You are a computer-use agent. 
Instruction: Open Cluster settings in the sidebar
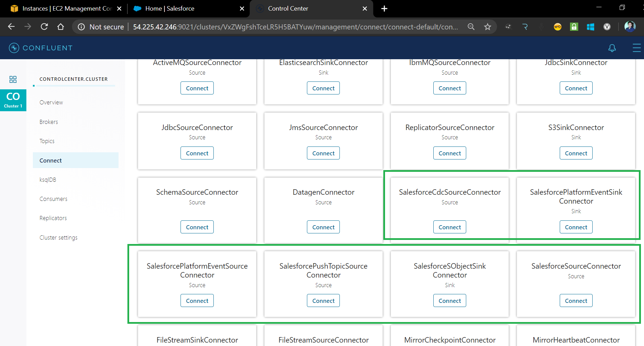coord(59,238)
